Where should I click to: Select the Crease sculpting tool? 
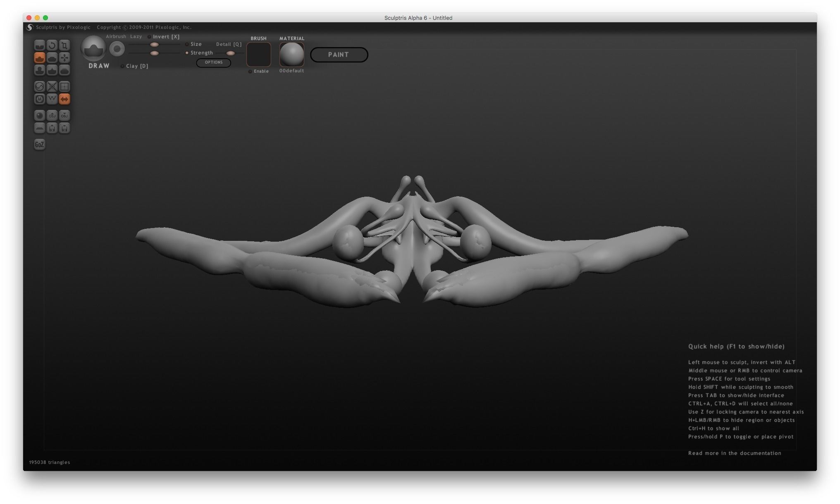pyautogui.click(x=39, y=45)
